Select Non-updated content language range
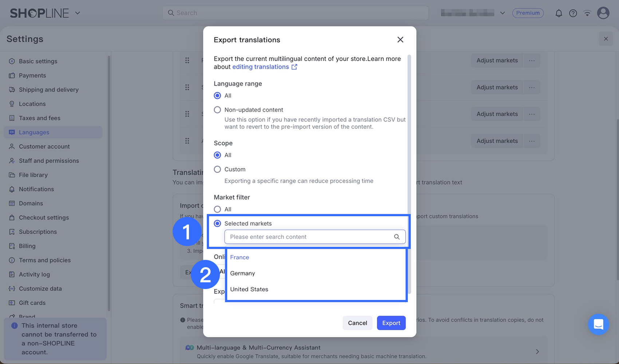Screen dimensions: 619x364 coord(217,110)
